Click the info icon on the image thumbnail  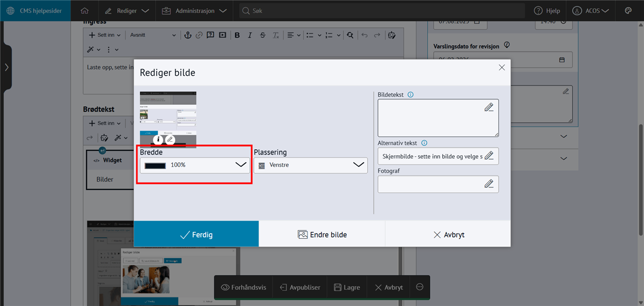[158, 140]
